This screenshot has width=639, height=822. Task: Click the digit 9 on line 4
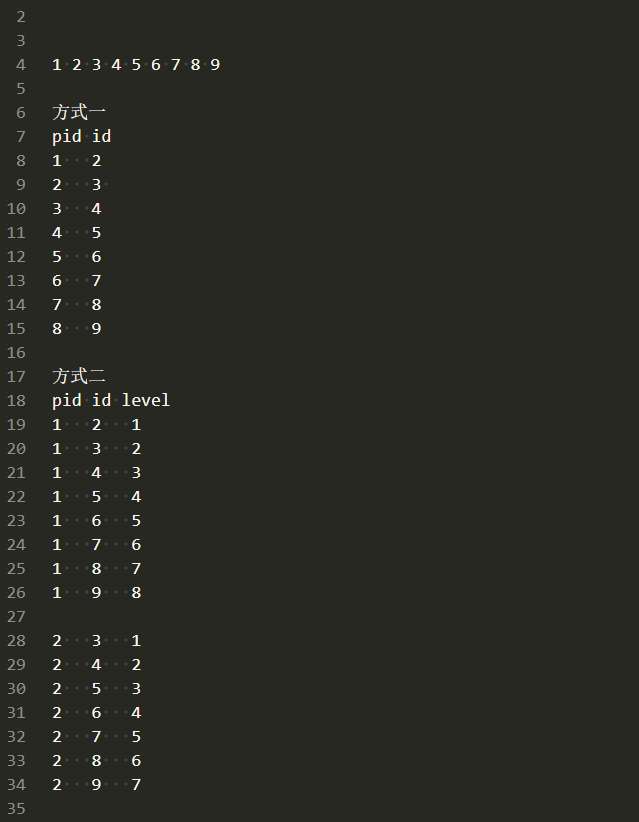coord(215,64)
